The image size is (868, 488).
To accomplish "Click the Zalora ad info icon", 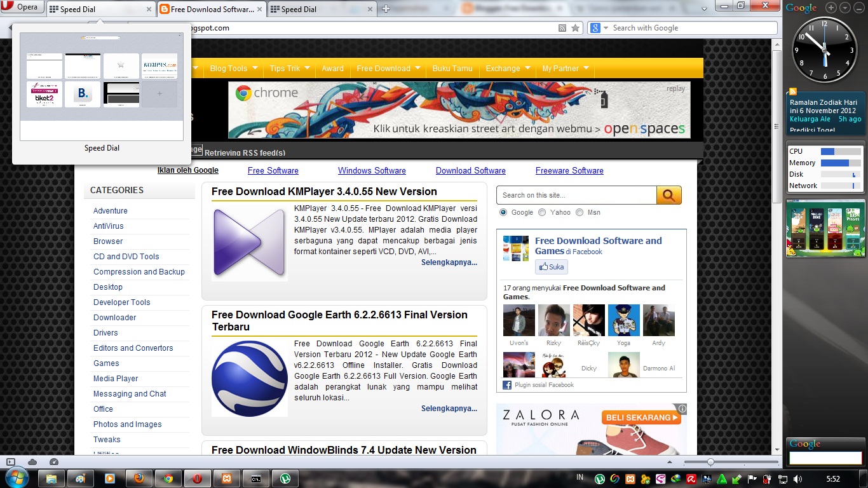I will point(682,409).
